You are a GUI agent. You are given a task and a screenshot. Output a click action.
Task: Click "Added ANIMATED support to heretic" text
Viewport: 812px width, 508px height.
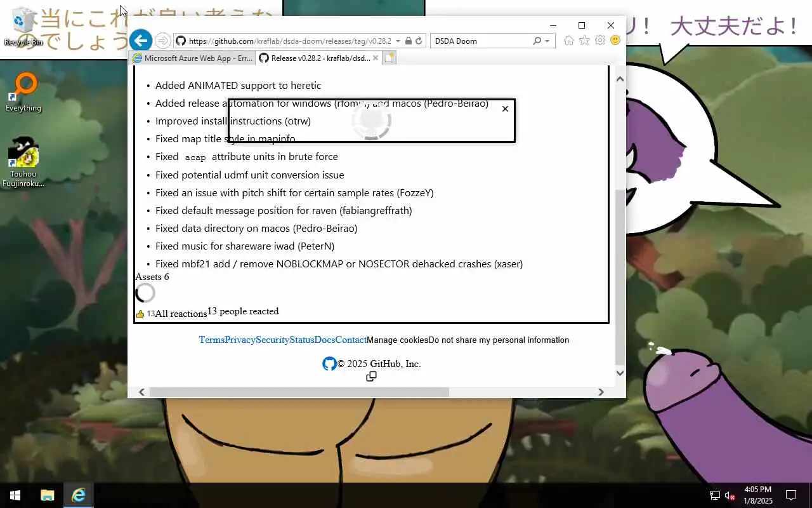(x=239, y=85)
